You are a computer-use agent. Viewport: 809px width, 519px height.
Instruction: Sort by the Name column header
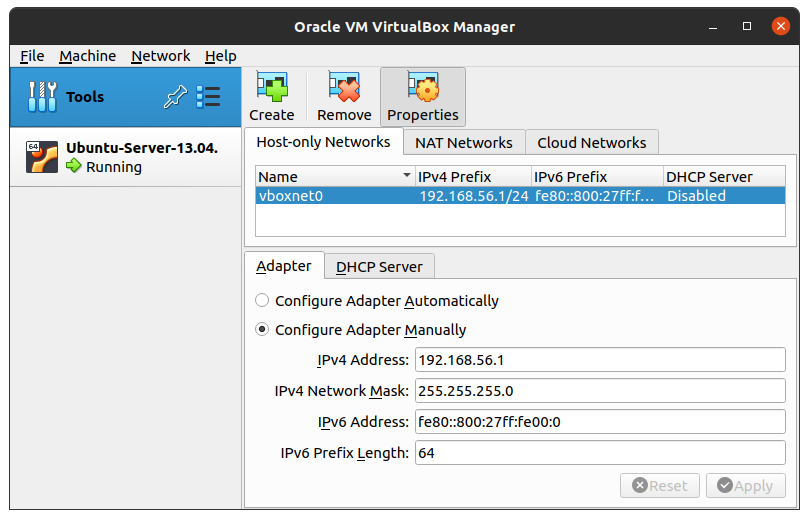coord(334,176)
